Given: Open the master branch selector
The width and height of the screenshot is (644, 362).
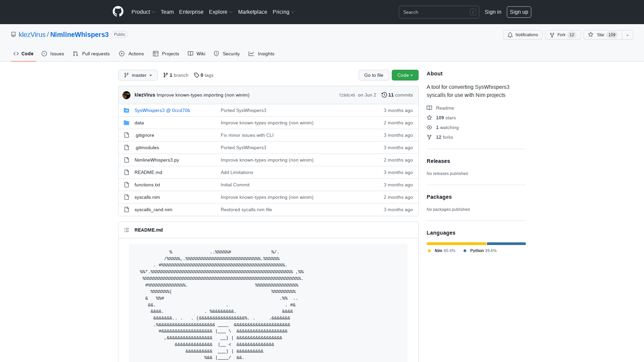Looking at the screenshot, I should click(x=138, y=75).
